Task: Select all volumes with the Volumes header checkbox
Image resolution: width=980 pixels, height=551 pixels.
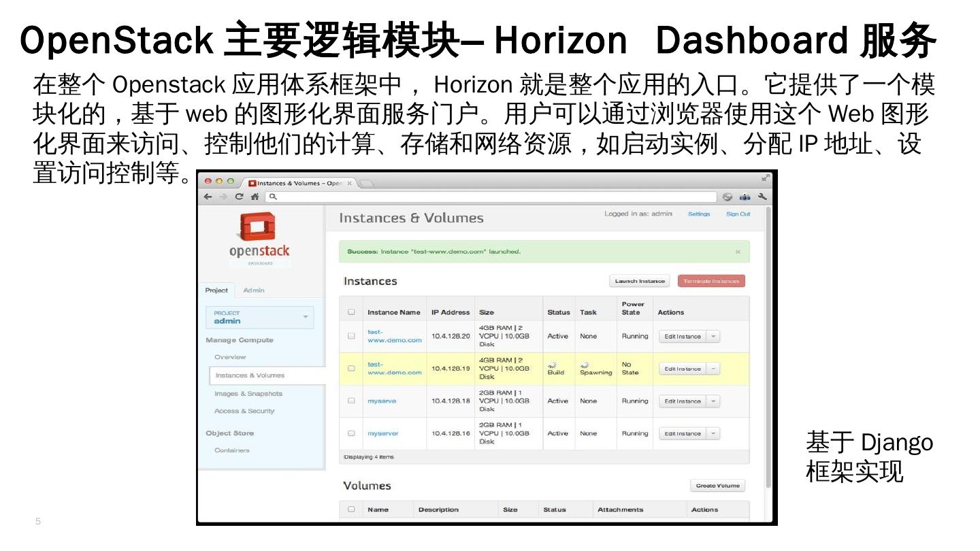Action: tap(351, 510)
